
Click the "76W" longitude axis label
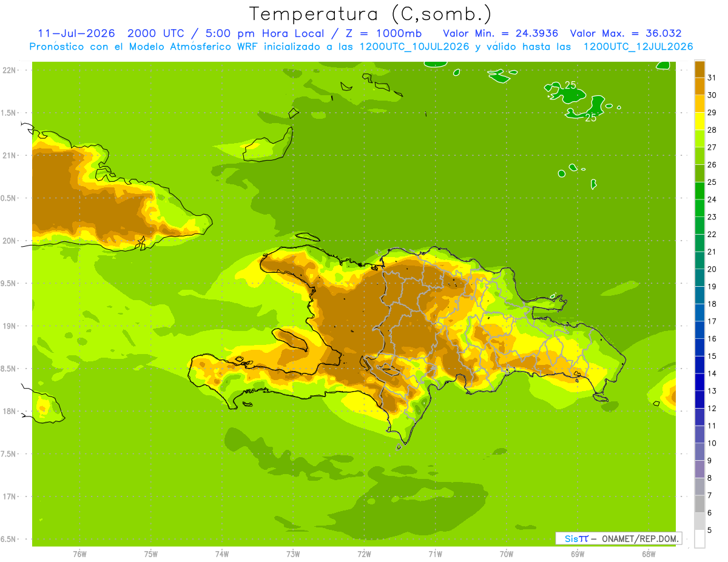point(79,554)
